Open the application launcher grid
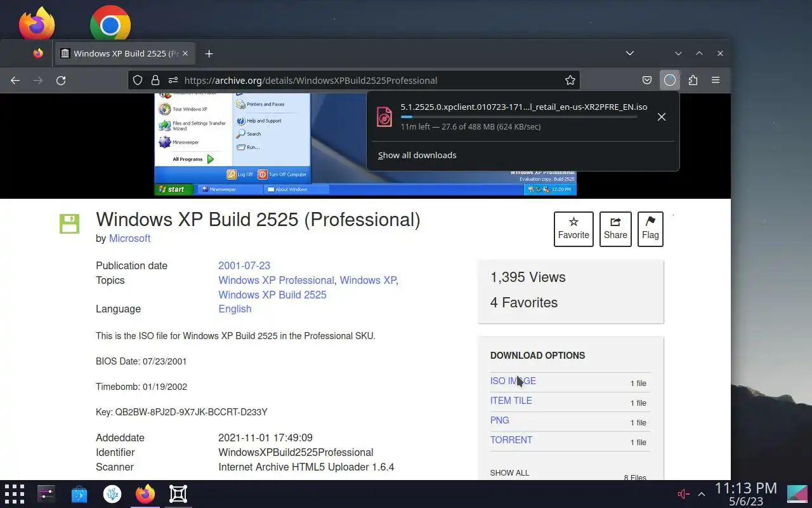812x508 pixels. pyautogui.click(x=14, y=494)
